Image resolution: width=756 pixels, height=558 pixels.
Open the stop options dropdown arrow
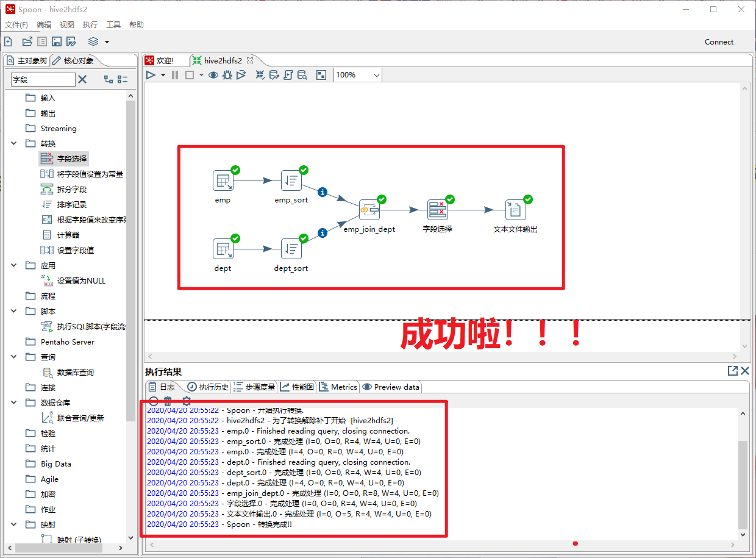(x=201, y=76)
